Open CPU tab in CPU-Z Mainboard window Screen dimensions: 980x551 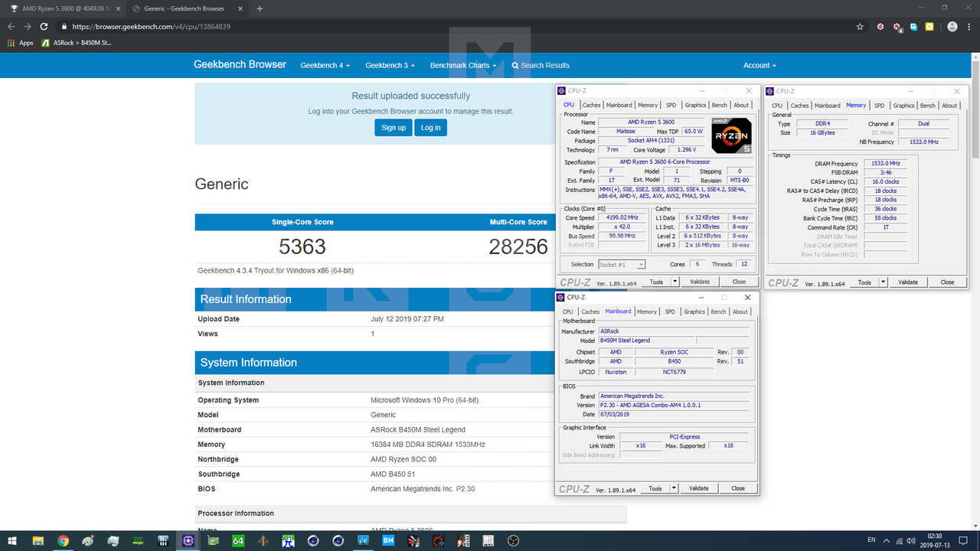pyautogui.click(x=568, y=312)
